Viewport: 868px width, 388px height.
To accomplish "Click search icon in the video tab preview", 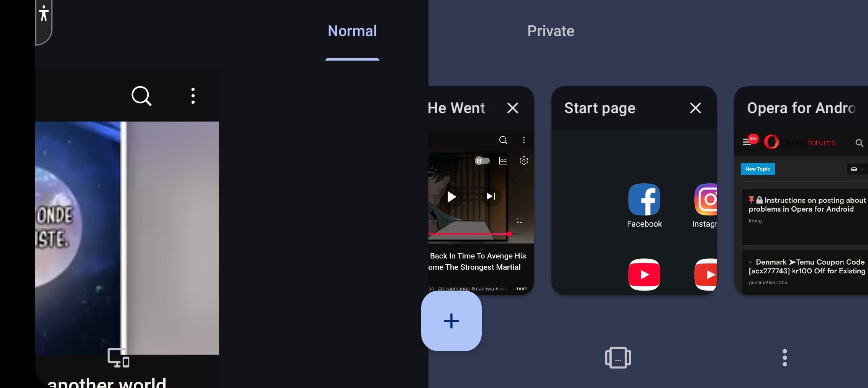I will pos(503,140).
